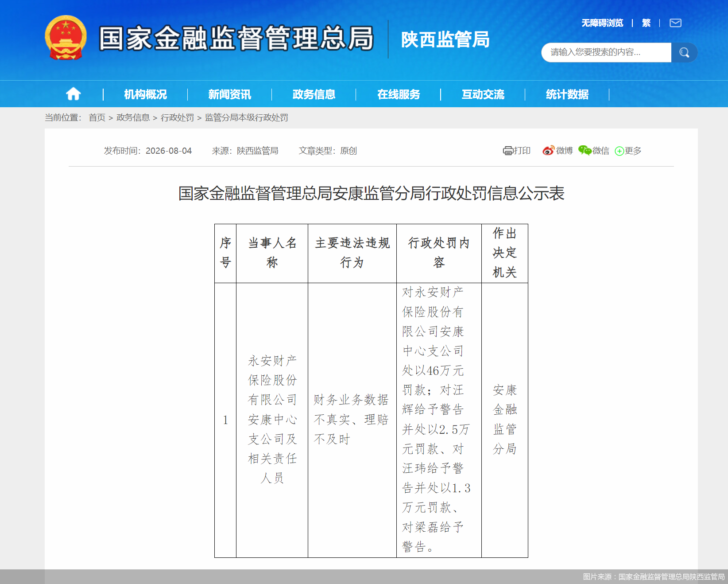The image size is (728, 584).
Task: Click the 序号 table header
Action: (x=225, y=253)
